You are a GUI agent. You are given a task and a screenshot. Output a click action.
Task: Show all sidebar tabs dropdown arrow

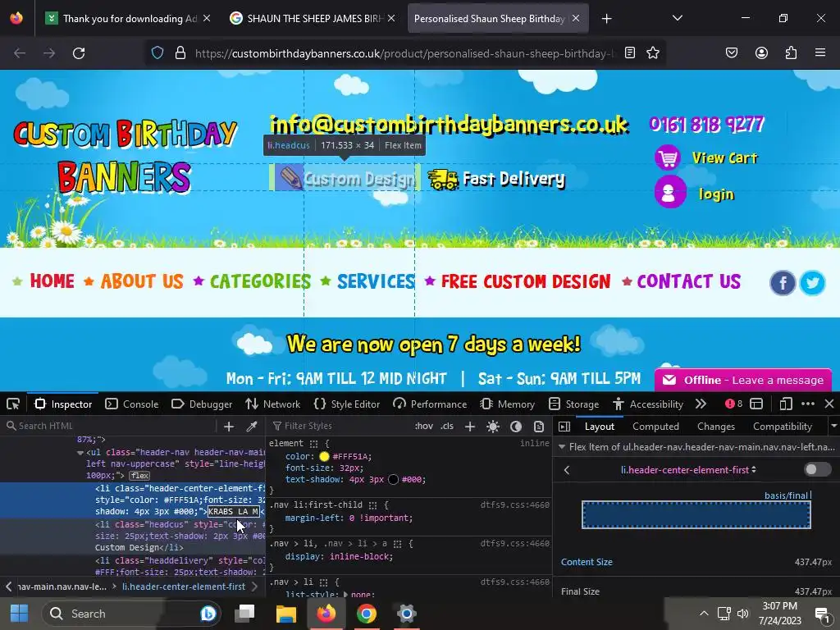pos(833,427)
